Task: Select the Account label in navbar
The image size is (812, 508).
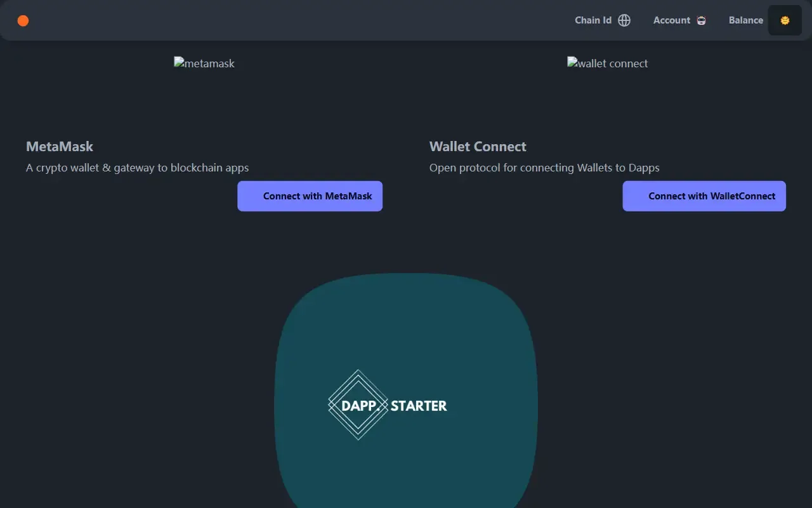Action: [672, 20]
